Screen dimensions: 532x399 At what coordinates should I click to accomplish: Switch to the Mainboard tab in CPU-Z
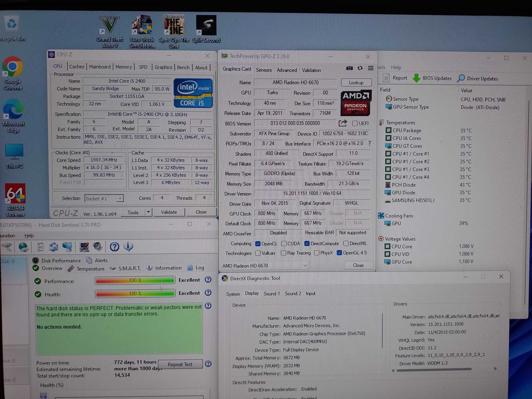(x=100, y=67)
